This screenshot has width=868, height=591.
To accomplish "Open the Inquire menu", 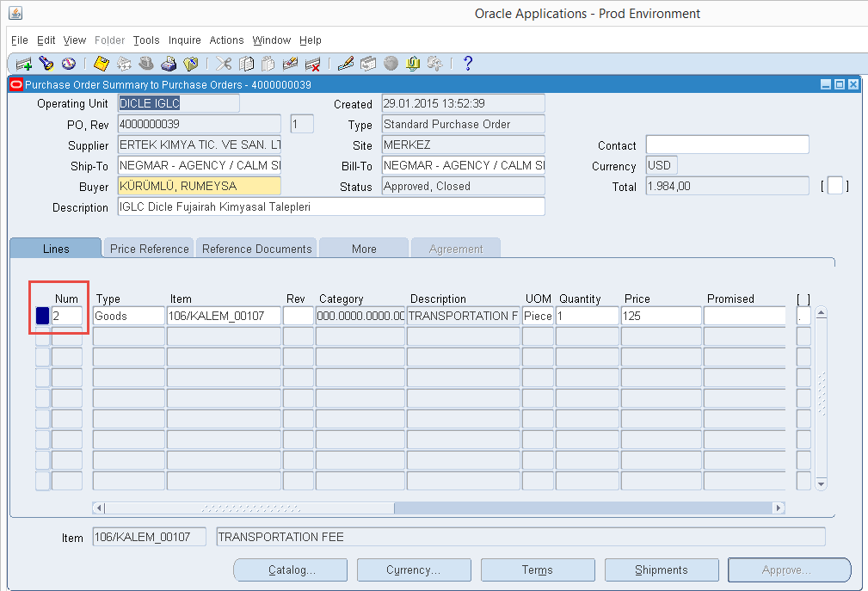I will [x=184, y=40].
